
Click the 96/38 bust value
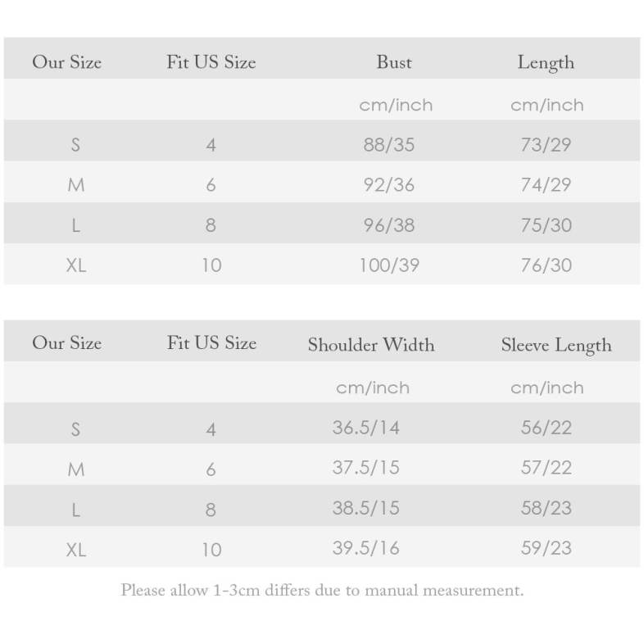[389, 225]
